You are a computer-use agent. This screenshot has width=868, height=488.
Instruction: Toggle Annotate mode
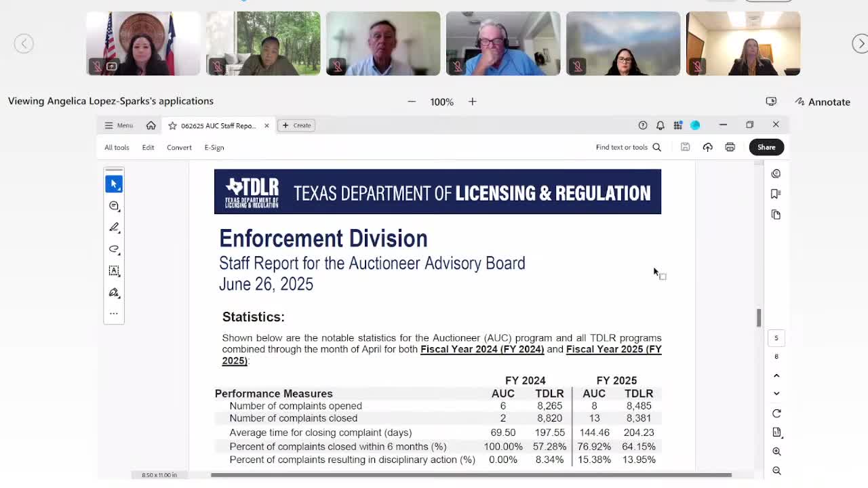click(823, 102)
